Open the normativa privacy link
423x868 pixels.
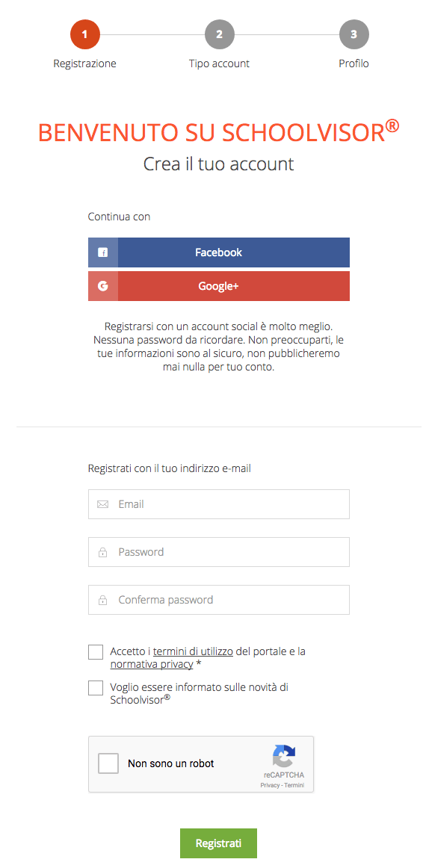(x=152, y=664)
